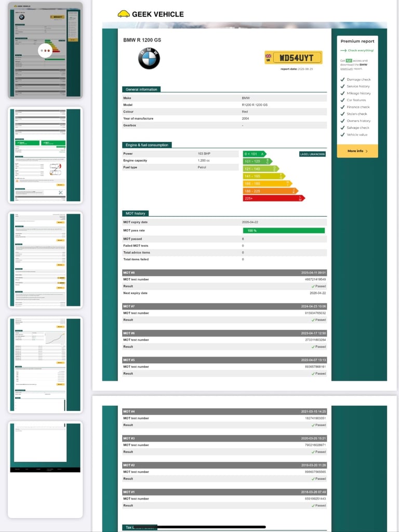Click the year of manufacture value 2004
The width and height of the screenshot is (399, 532).
(x=245, y=119)
